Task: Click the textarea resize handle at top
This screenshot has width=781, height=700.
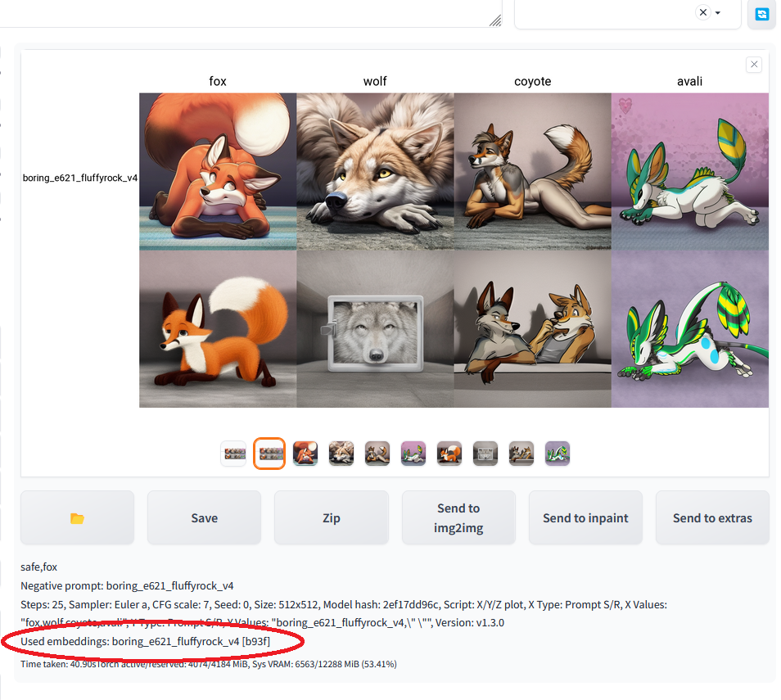Action: 495,21
